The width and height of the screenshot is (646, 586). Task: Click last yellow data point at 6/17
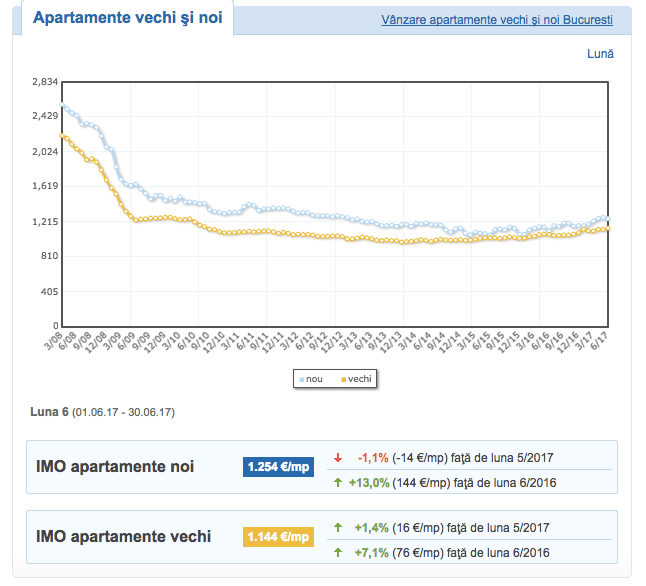pyautogui.click(x=607, y=228)
